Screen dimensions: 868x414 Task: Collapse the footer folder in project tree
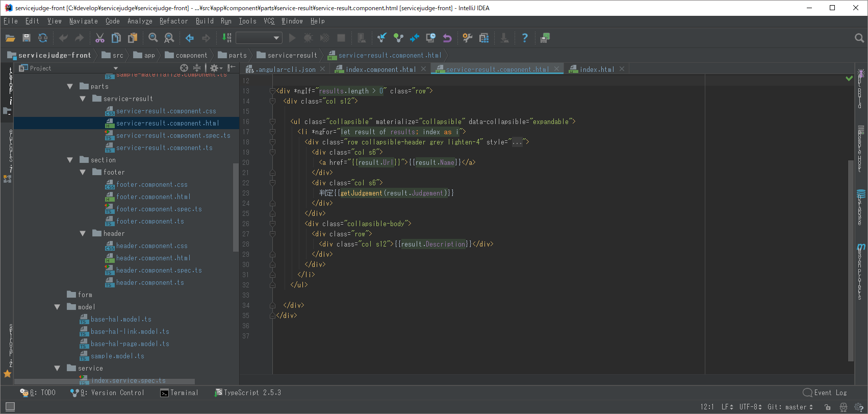pos(83,173)
